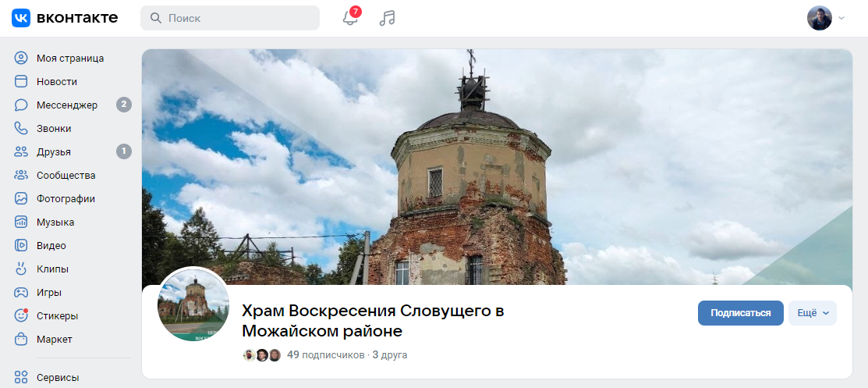Open Messenger icon in sidebar

(21, 105)
